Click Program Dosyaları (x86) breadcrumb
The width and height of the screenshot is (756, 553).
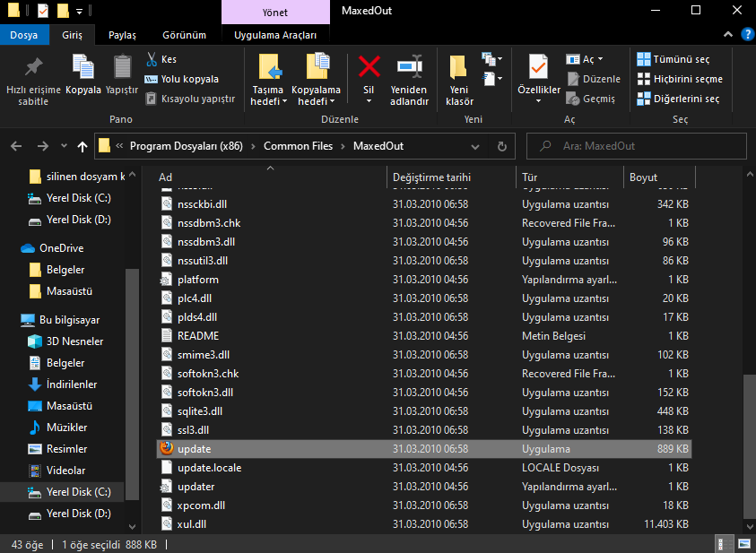click(187, 146)
